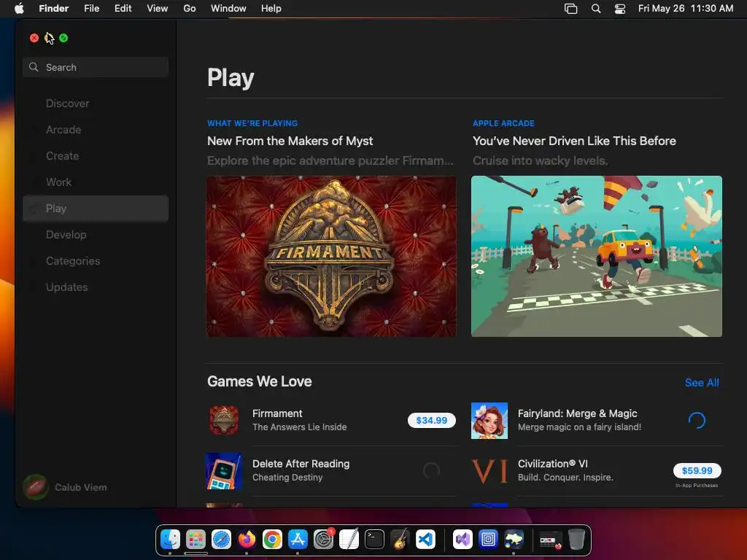Screen dimensions: 747x560
Task: Switch to the Work section
Action: (96, 182)
